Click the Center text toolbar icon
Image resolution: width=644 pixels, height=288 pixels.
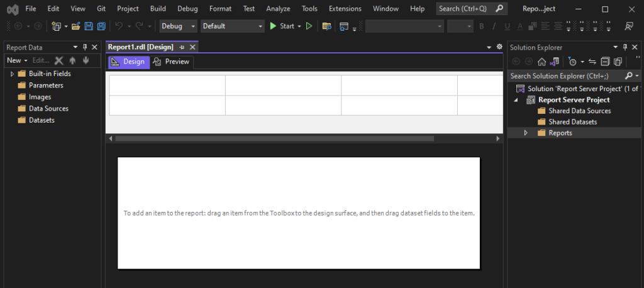coord(557,26)
